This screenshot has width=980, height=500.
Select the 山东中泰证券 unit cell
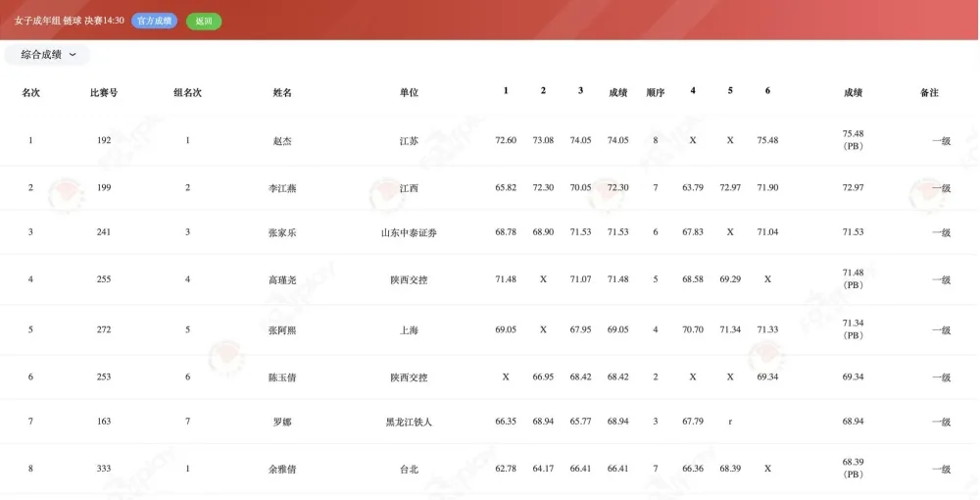(x=409, y=232)
